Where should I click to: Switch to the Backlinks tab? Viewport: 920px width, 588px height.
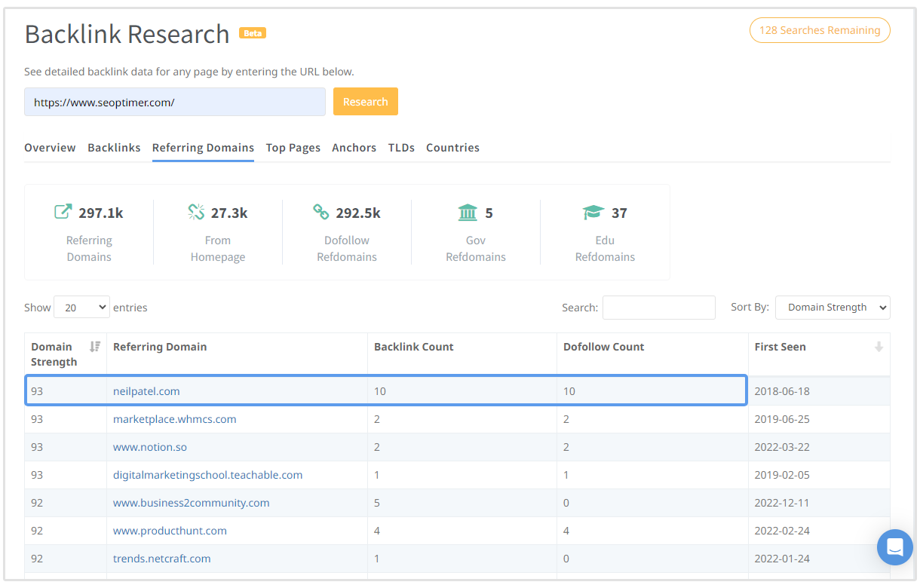coord(114,148)
